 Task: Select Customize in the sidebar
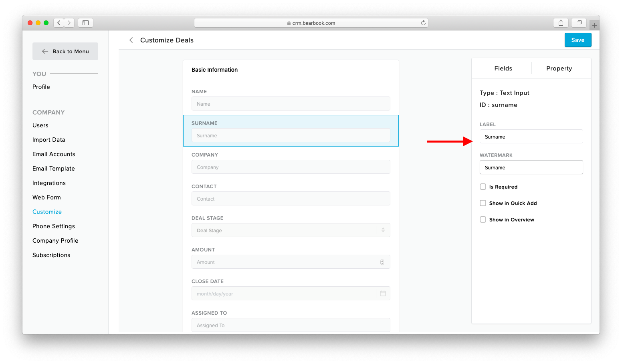pos(47,212)
